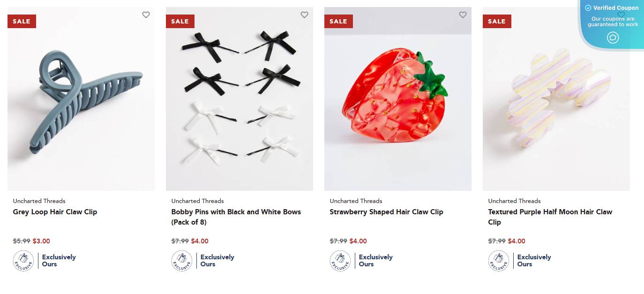Viewport: 644px width, 294px height.
Task: Add Strawberry Shaped Claw Clip to favorites
Action: (x=463, y=15)
